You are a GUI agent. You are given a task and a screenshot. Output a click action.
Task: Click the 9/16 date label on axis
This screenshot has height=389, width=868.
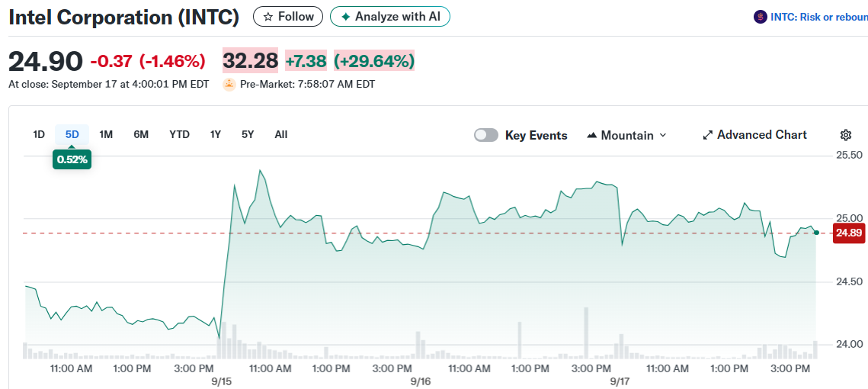tap(421, 381)
